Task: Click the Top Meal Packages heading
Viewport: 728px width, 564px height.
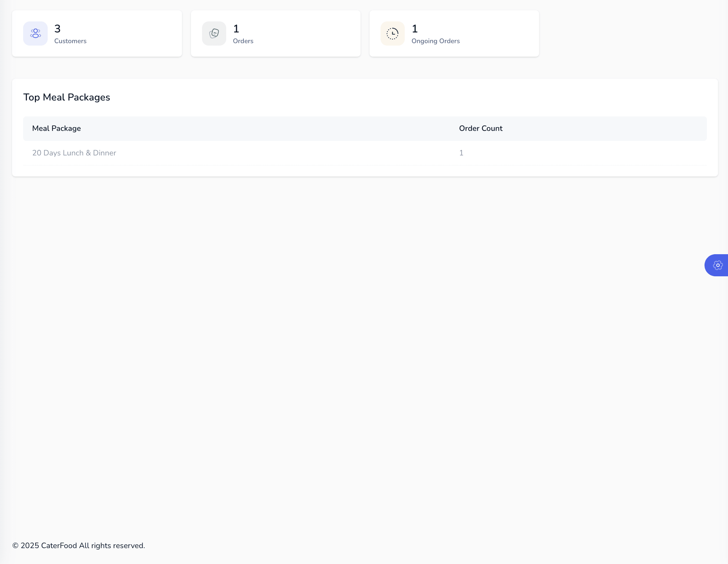Action: [67, 97]
